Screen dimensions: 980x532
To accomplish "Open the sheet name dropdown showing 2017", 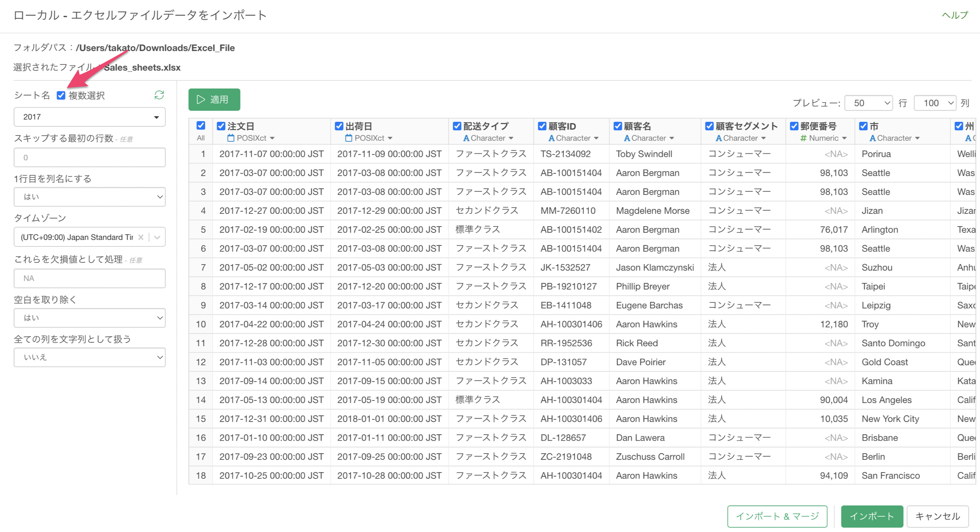I will [x=89, y=117].
